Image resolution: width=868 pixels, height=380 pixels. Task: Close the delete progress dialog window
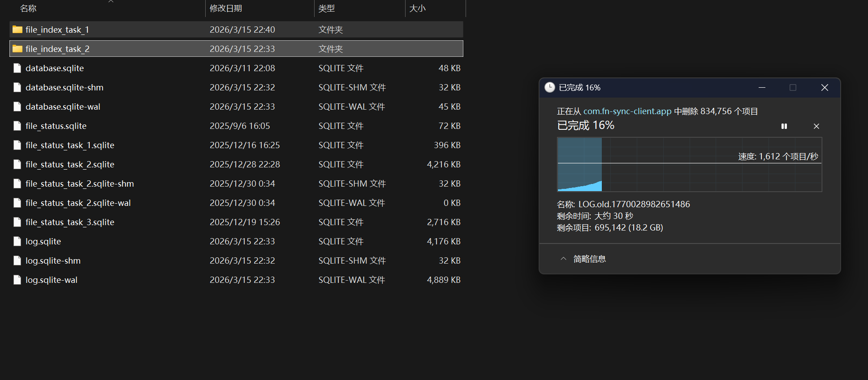pyautogui.click(x=825, y=87)
